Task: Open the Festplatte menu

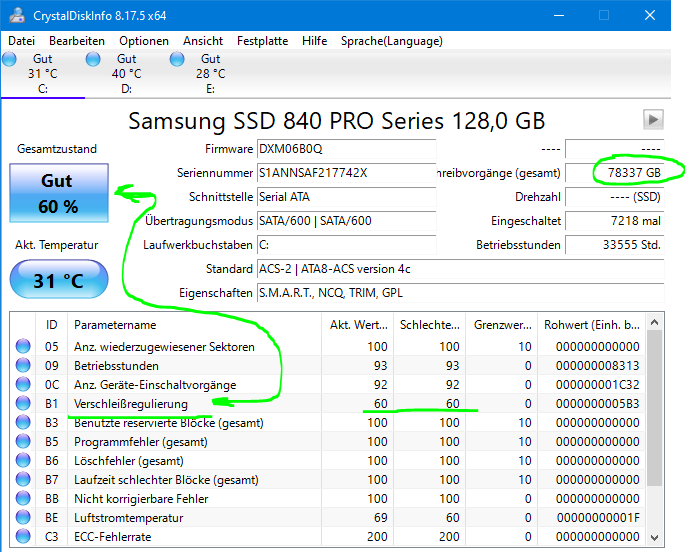Action: coord(262,41)
